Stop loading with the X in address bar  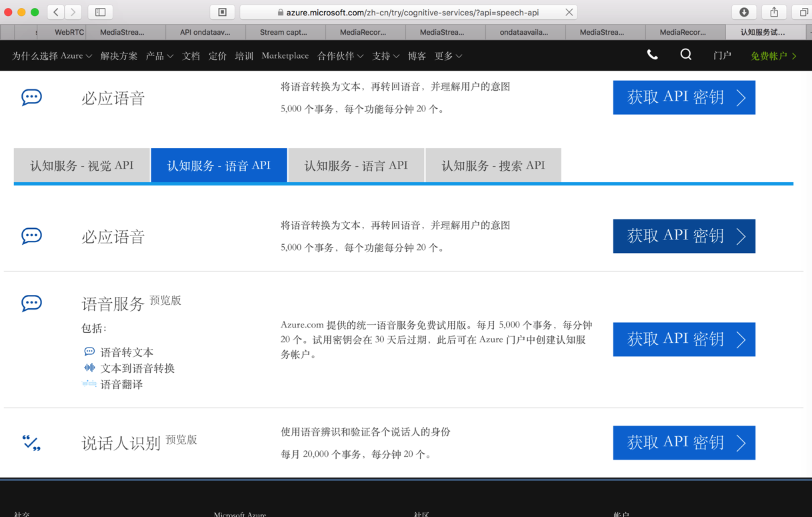coord(569,12)
